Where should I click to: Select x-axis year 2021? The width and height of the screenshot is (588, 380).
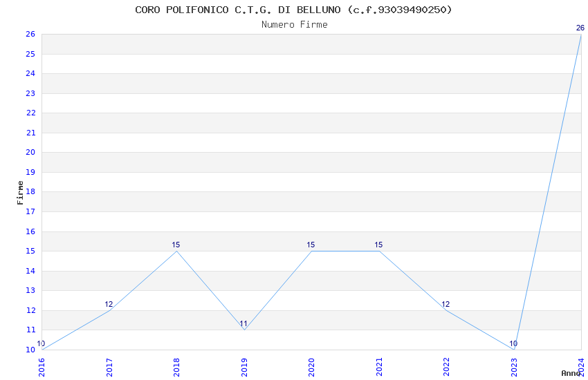379,368
